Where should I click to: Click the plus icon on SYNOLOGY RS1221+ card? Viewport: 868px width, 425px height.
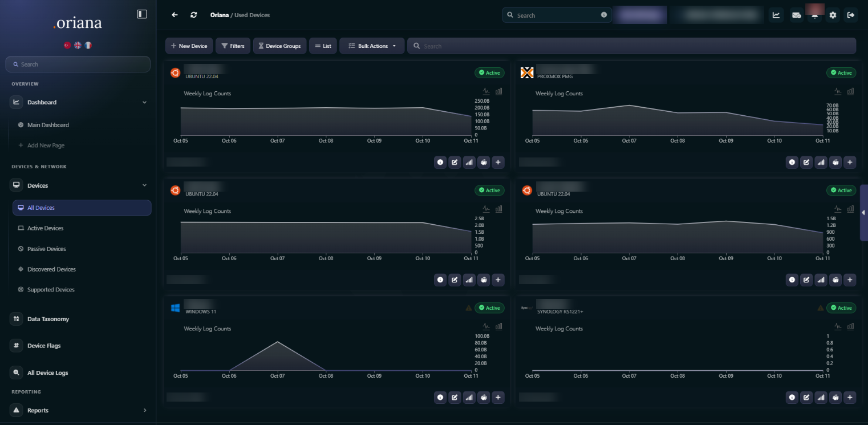click(850, 397)
